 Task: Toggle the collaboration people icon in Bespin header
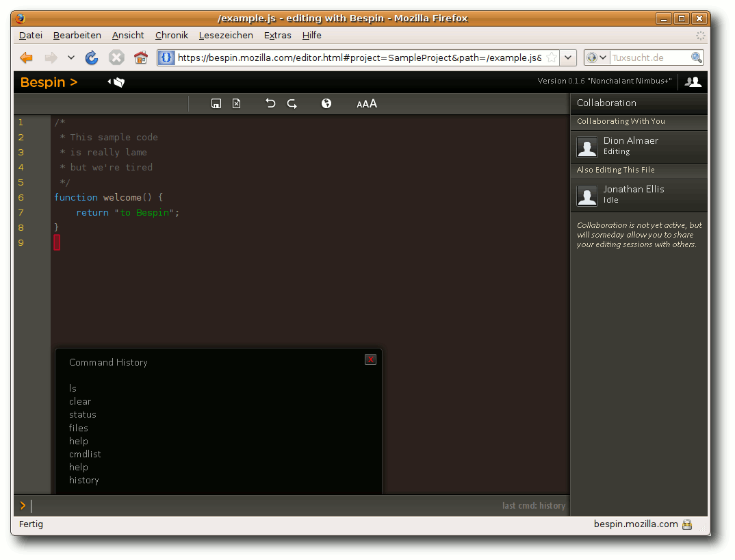coord(693,81)
